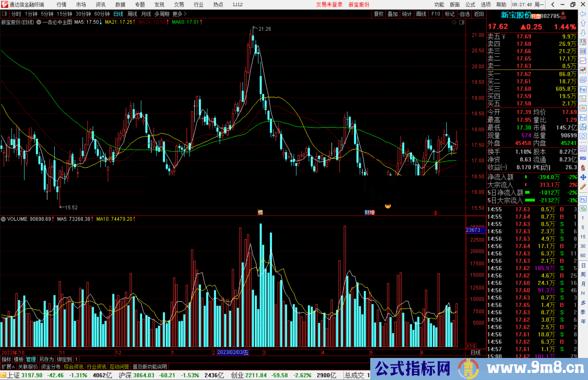Expand the 更多 period options
Screen dimensions: 588x380
tap(179, 14)
